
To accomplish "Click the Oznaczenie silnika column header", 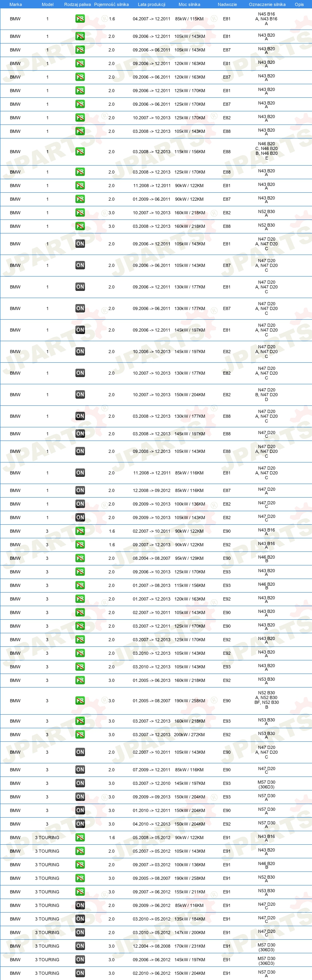I will (x=267, y=4).
